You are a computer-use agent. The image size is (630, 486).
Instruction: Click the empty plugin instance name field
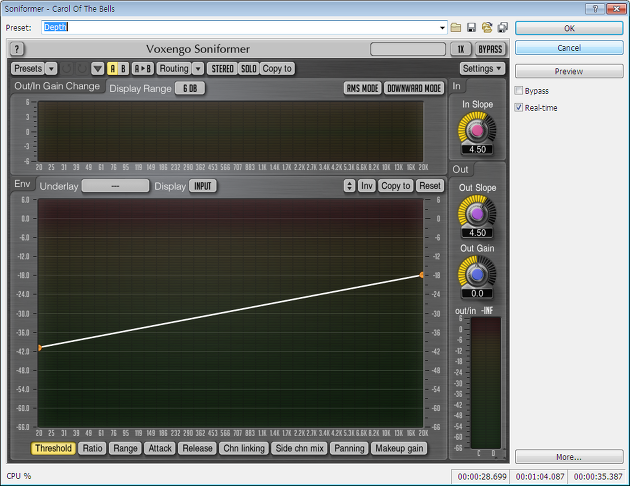[x=408, y=49]
